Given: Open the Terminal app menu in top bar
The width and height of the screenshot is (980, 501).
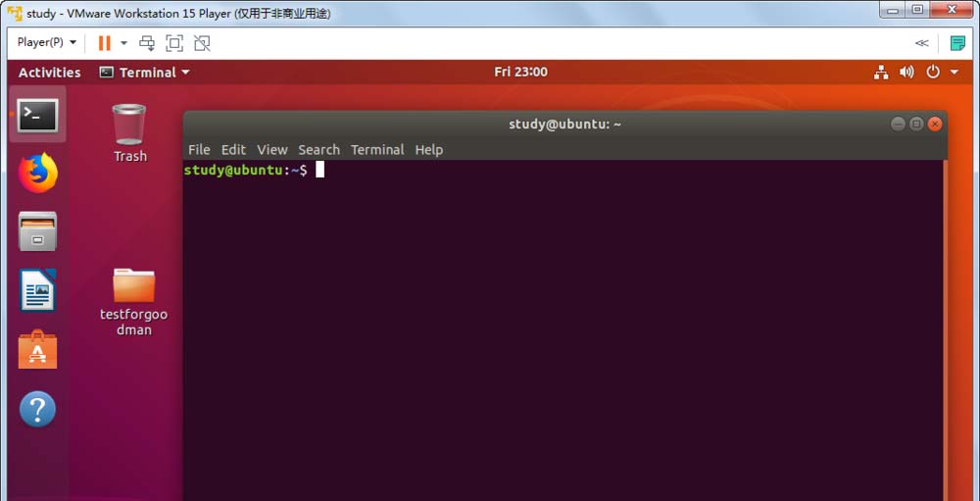Looking at the screenshot, I should 144,73.
